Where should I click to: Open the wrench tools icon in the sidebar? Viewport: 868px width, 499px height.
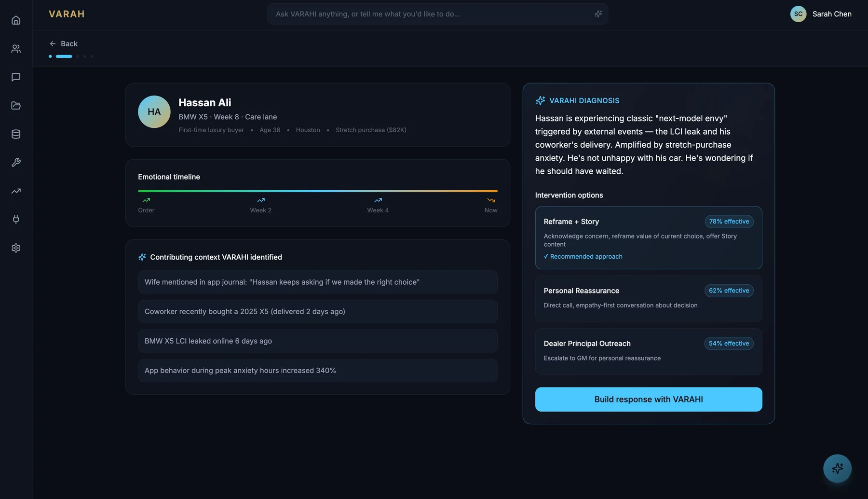click(16, 163)
